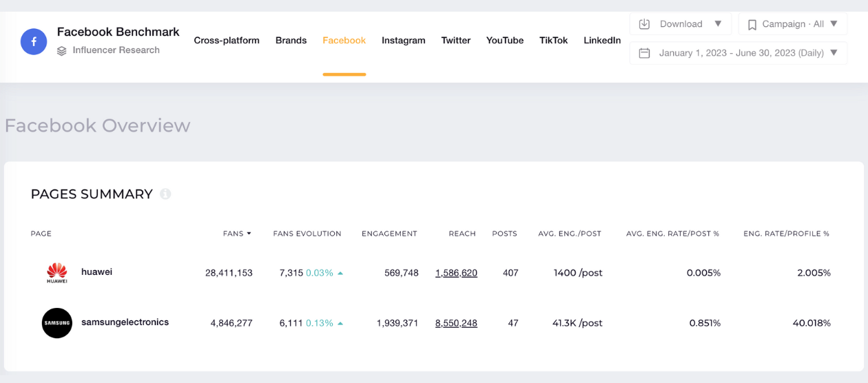Click the ENG. RATE/PROFILE % header
868x383 pixels.
786,234
